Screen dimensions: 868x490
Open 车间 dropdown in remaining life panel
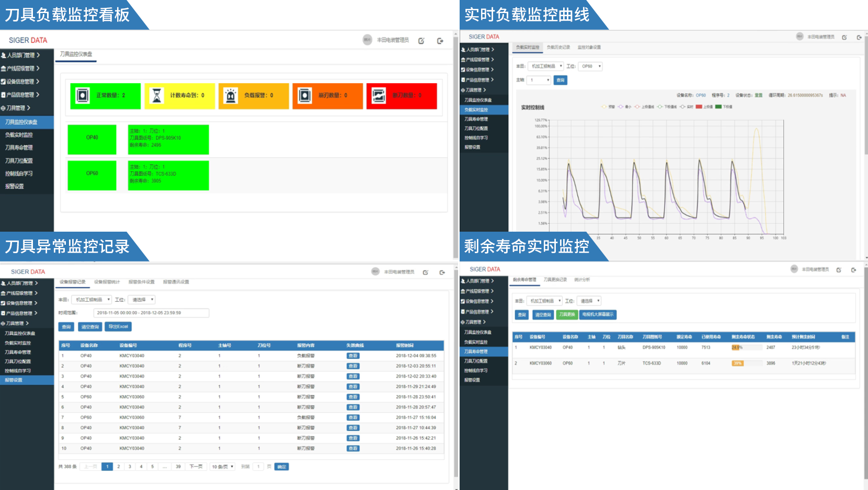pyautogui.click(x=544, y=301)
